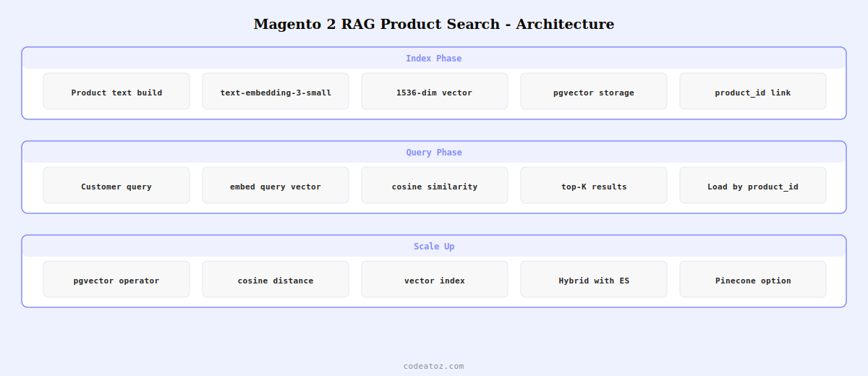The image size is (868, 376).
Task: Click the 'Pinecone option' box
Action: click(753, 279)
